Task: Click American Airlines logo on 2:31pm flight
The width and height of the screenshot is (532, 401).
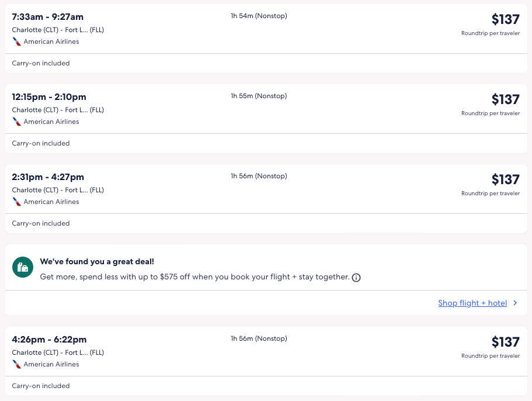Action: click(x=17, y=202)
